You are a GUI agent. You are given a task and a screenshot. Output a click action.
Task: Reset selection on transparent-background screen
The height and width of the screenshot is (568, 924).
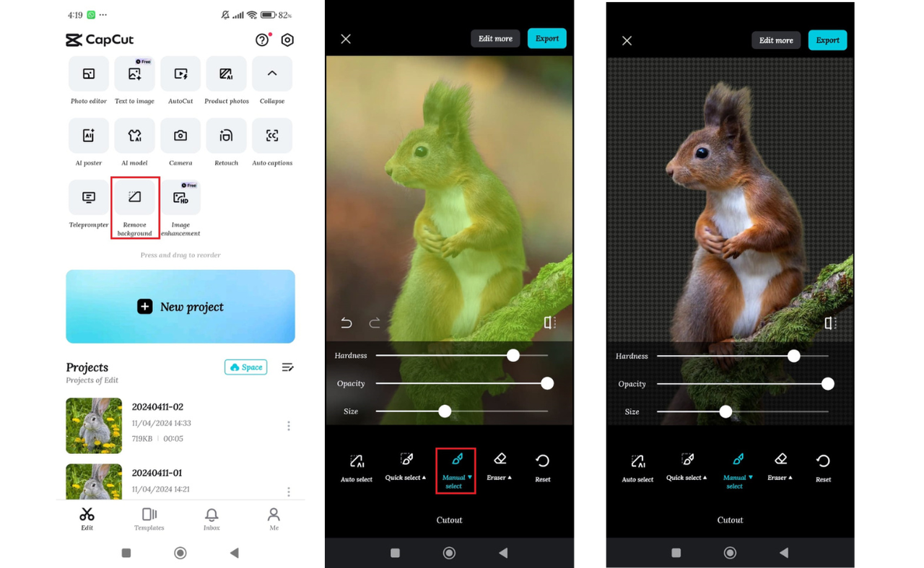pos(823,468)
